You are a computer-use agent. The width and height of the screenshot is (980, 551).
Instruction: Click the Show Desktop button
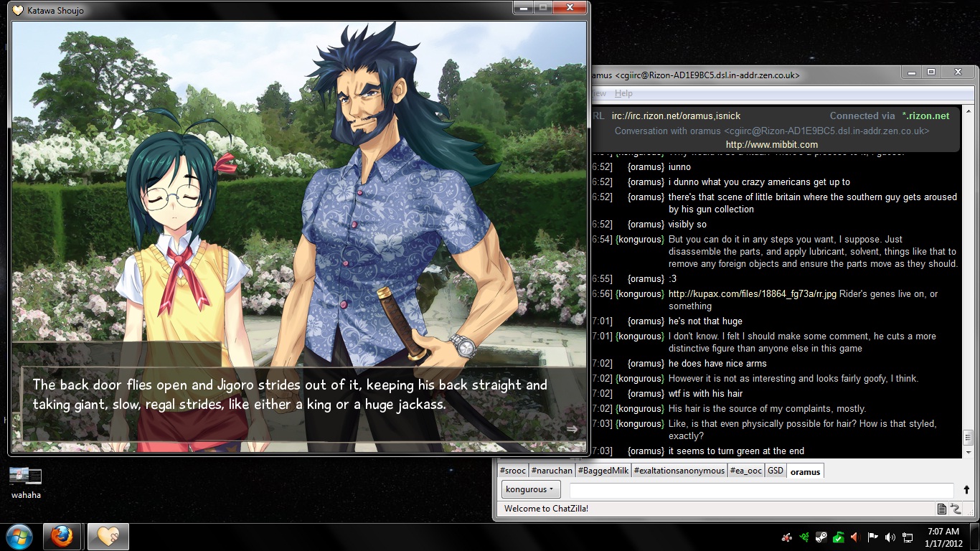(974, 537)
